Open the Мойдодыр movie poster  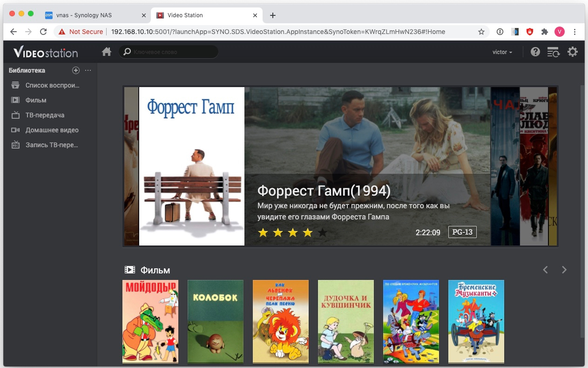point(150,321)
